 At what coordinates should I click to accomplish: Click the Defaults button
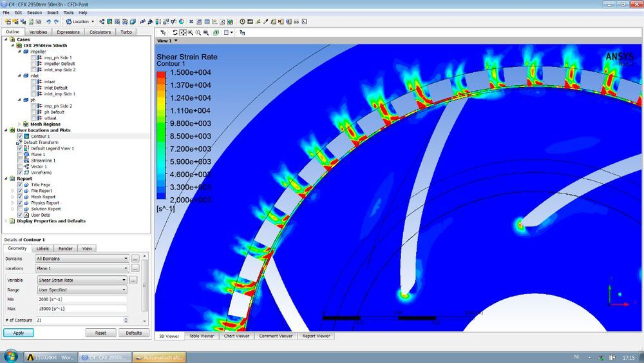coord(134,333)
